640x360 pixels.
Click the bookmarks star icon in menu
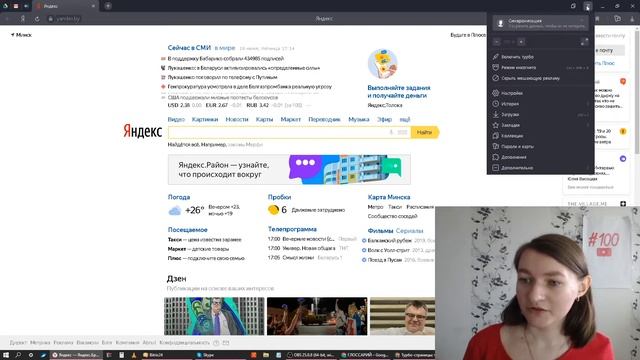[496, 125]
